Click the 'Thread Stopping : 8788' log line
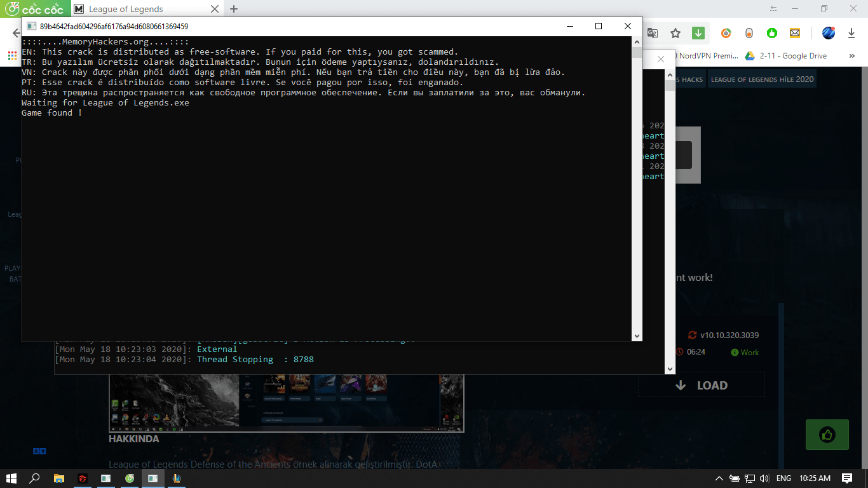The height and width of the screenshot is (488, 868). [184, 360]
